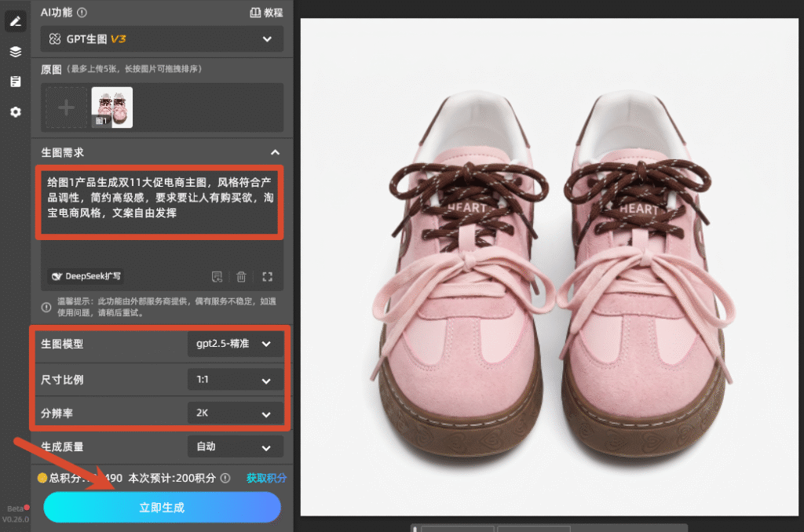Open the 分辨率 2K dropdown

pos(236,413)
